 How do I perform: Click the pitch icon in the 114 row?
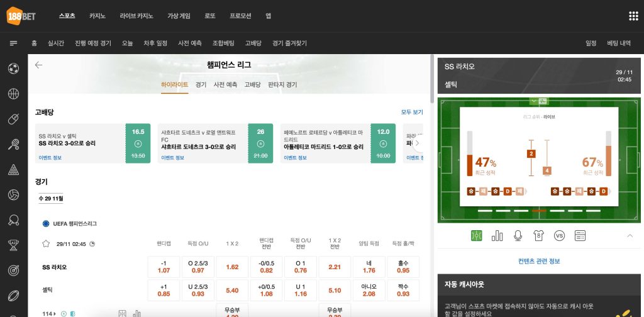coord(122,314)
